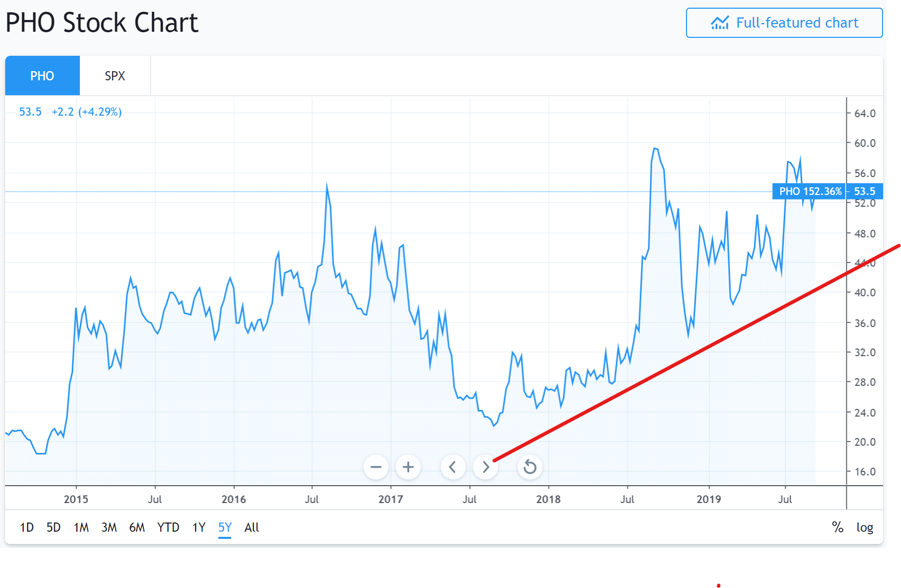Screen dimensions: 901x588
Task: Zoom in the chart with plus icon
Action: 408,467
